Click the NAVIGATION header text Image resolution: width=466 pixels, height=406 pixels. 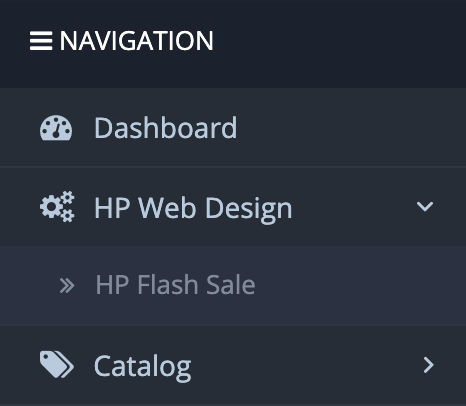pyautogui.click(x=136, y=41)
